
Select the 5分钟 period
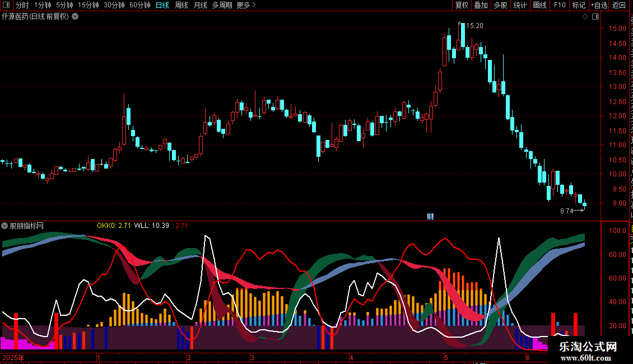[64, 5]
